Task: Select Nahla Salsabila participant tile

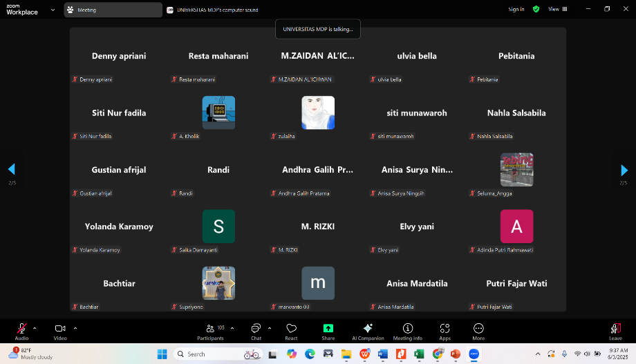Action: (x=517, y=113)
